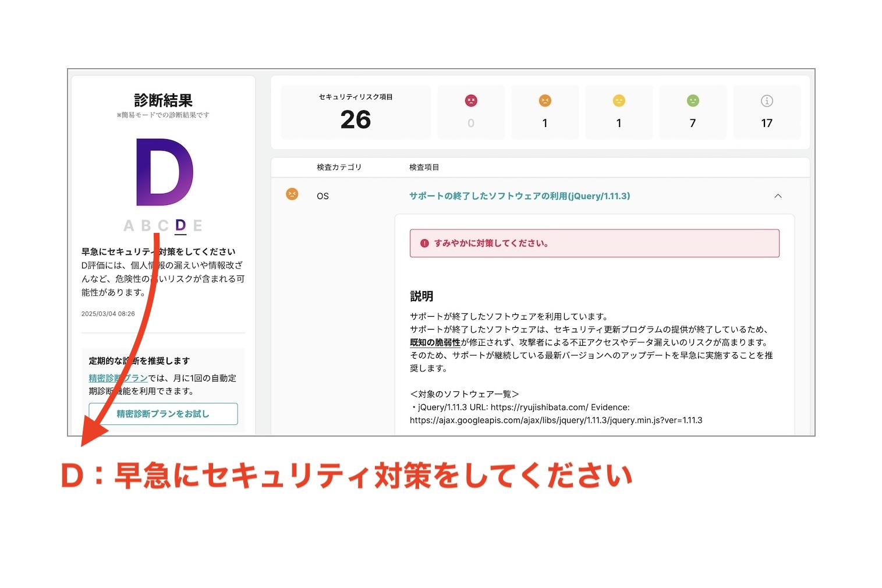Collapse the jQuery/1.11.3 item with the chevron

(778, 196)
